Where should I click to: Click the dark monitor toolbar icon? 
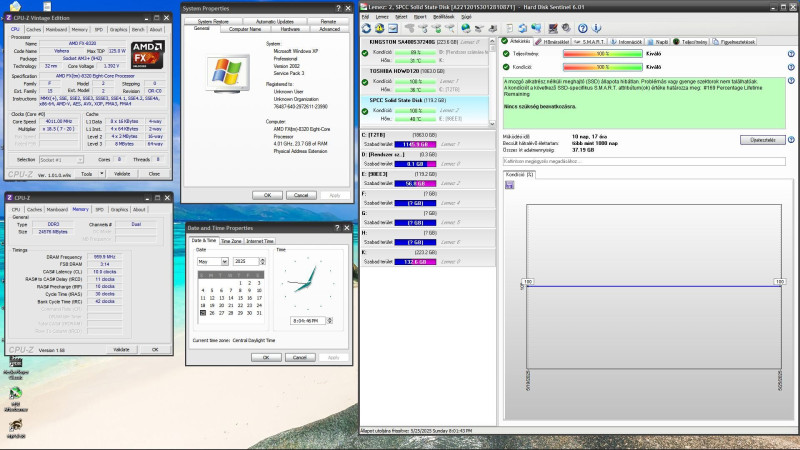click(x=553, y=29)
